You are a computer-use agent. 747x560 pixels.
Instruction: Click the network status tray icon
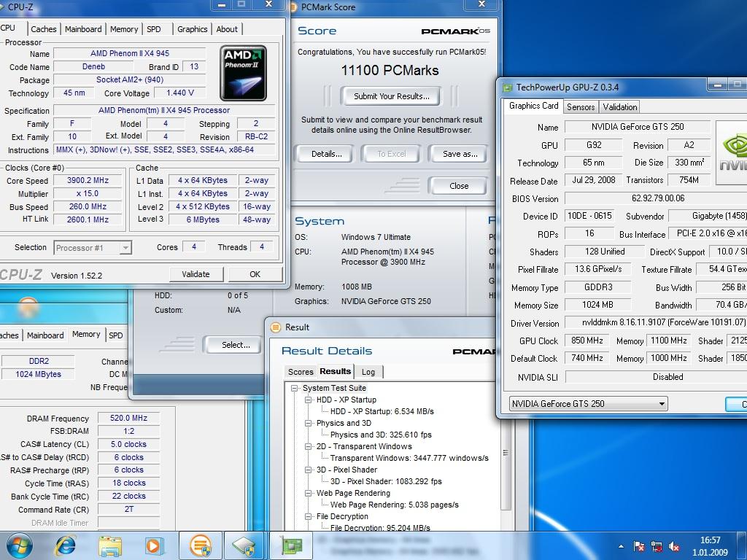click(x=657, y=546)
